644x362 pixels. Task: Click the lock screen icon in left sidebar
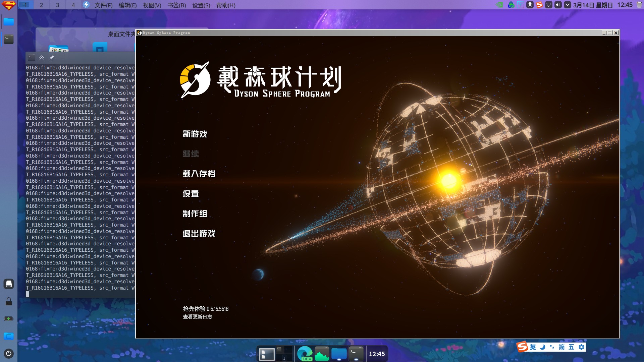(9, 301)
